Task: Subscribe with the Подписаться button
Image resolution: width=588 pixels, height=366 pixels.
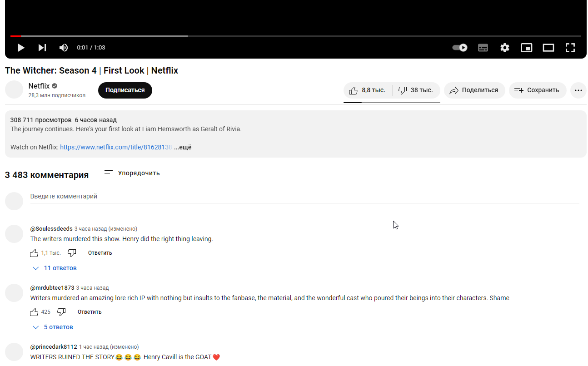Action: pyautogui.click(x=125, y=90)
